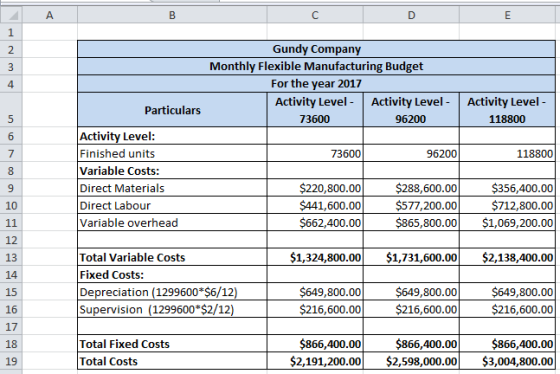Click the Gundy Company title cell

click(316, 49)
